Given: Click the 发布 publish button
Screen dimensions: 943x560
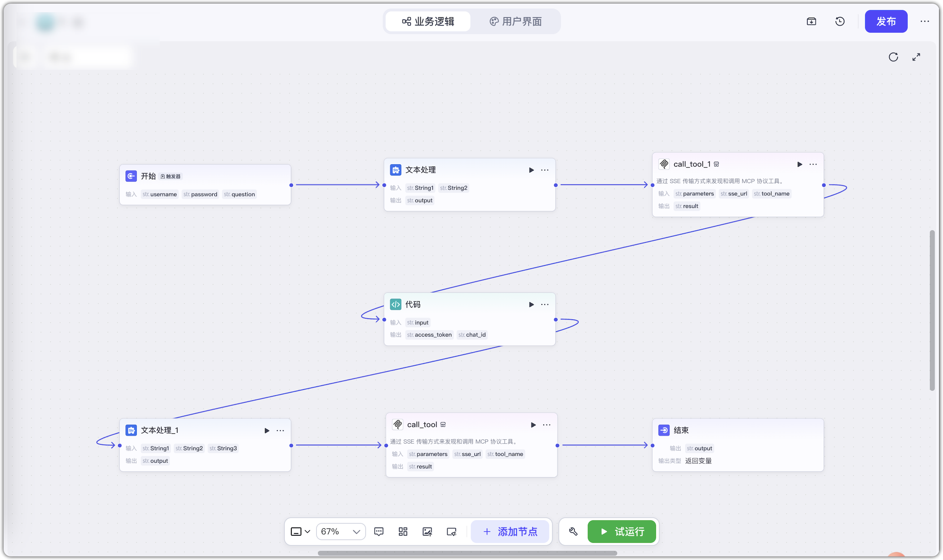Looking at the screenshot, I should (886, 22).
